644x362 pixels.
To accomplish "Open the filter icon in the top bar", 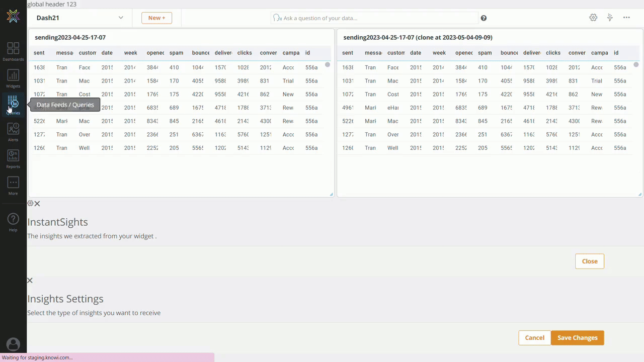I will pyautogui.click(x=610, y=18).
